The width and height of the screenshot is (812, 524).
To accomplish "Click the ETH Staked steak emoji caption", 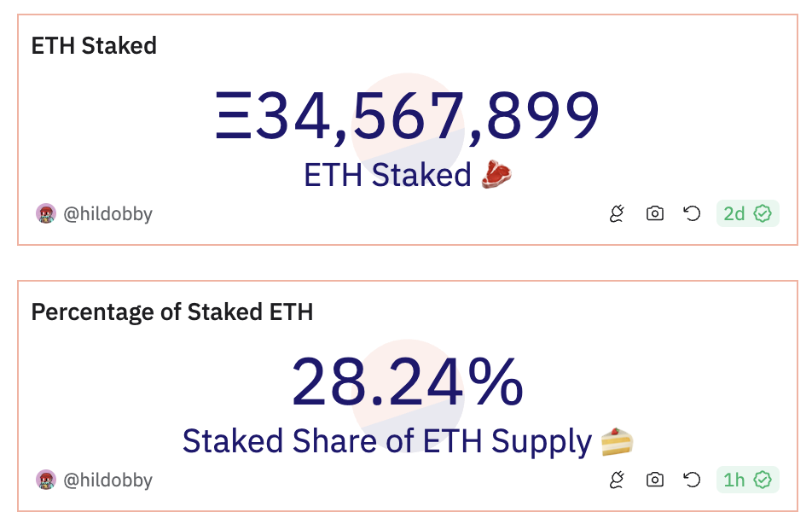I will click(x=408, y=177).
